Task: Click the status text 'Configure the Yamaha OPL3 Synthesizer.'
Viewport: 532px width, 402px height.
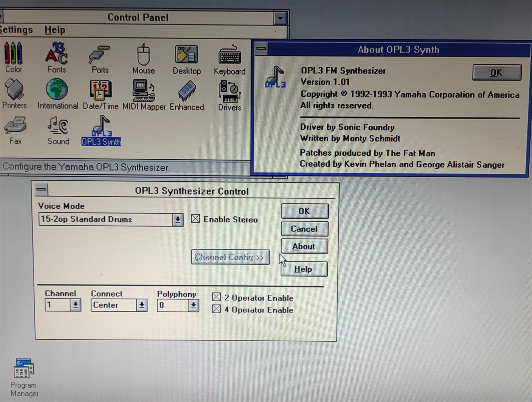Action: [x=86, y=167]
